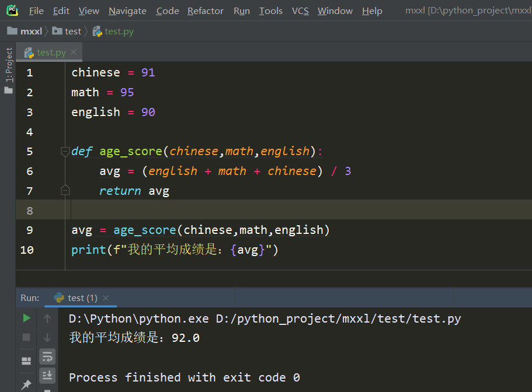This screenshot has height=392, width=532.
Task: Click the fold end marker on line 7
Action: pos(65,191)
